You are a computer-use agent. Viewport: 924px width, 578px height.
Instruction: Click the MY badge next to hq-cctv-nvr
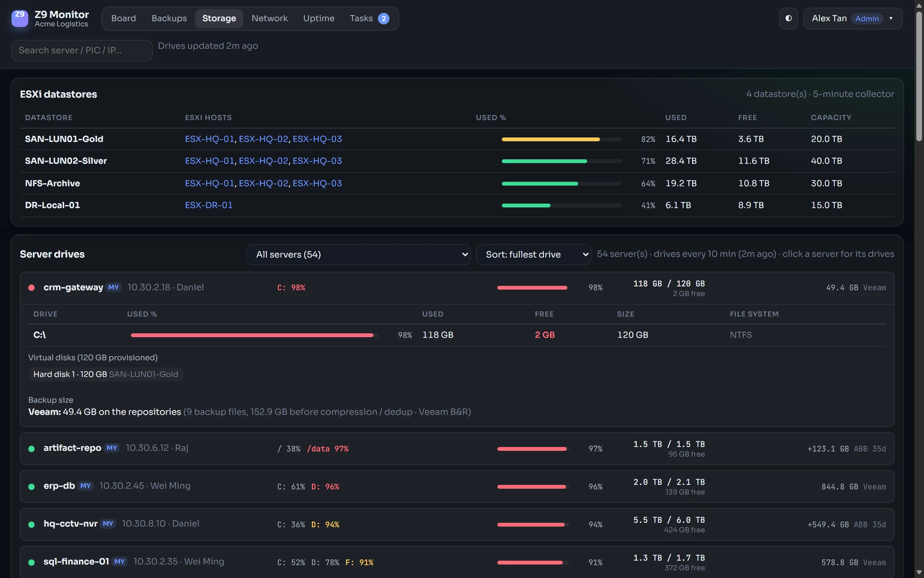pos(108,524)
